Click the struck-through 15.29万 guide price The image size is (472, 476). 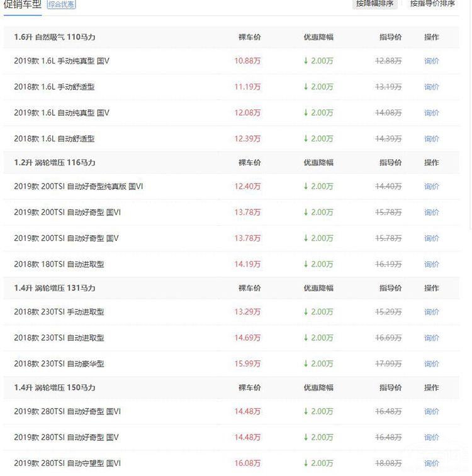388,312
